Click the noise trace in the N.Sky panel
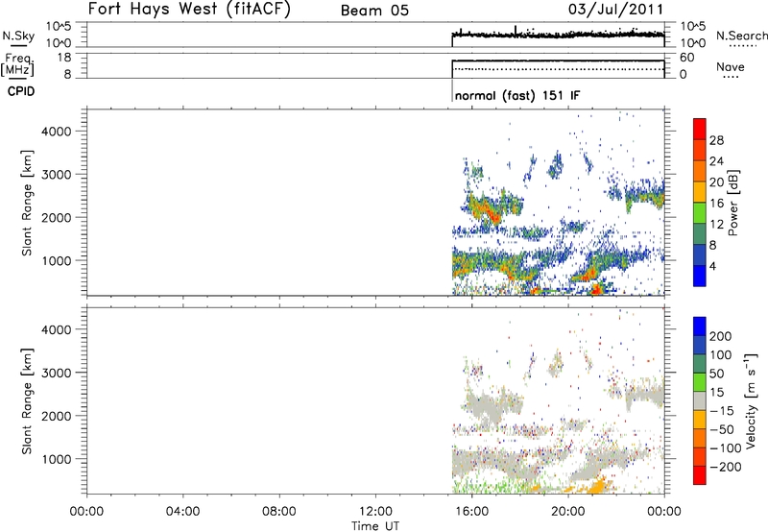This screenshot has width=768, height=532. [x=558, y=35]
